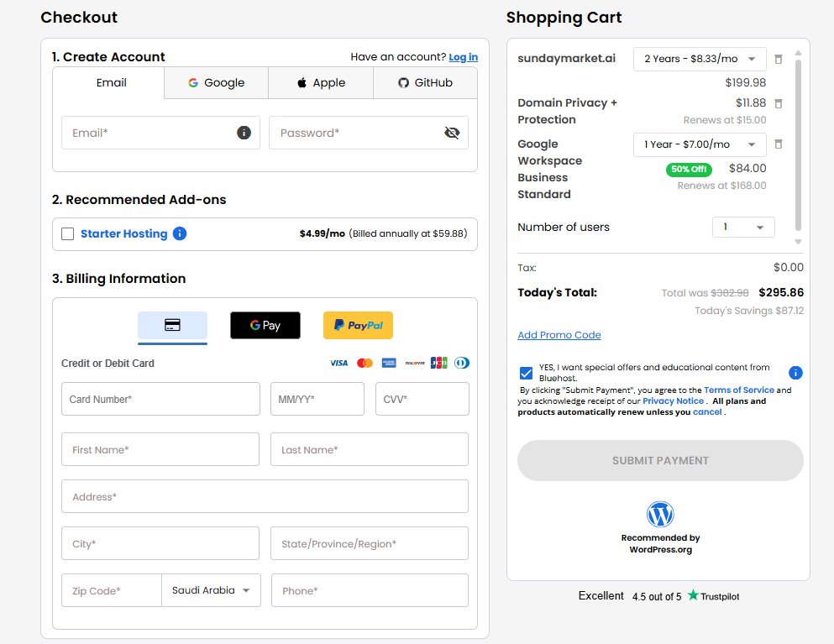The height and width of the screenshot is (644, 834).
Task: Open the Starter Hosting link
Action: [124, 233]
